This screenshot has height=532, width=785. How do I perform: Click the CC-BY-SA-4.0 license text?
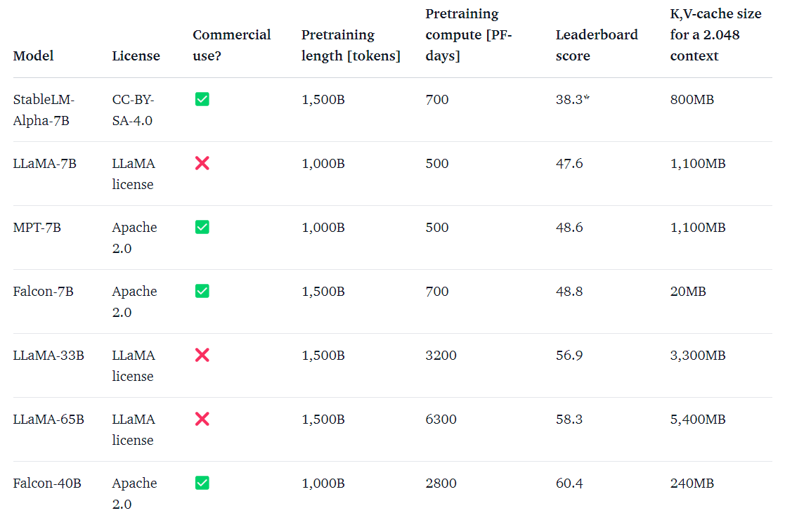(133, 110)
